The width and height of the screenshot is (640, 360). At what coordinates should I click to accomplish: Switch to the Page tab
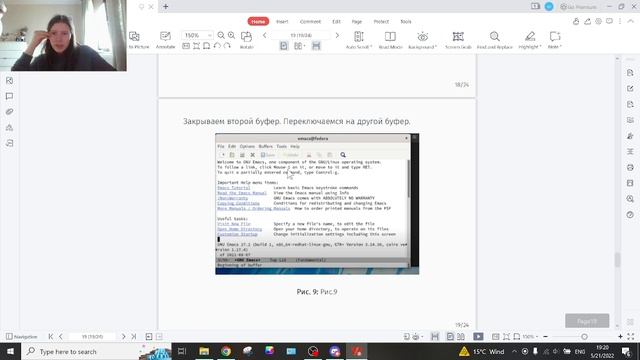(x=357, y=21)
